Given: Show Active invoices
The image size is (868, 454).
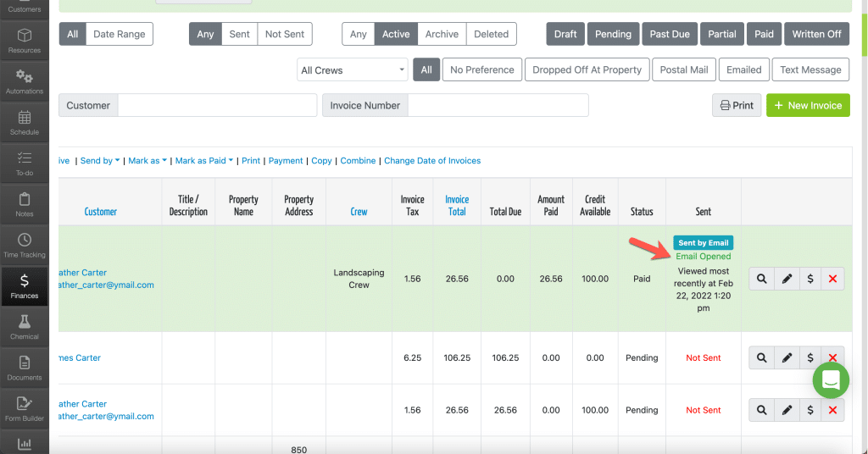Looking at the screenshot, I should coord(396,34).
